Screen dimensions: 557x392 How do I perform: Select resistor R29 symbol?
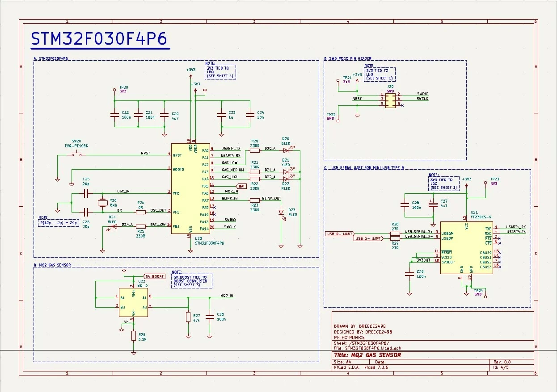pyautogui.click(x=395, y=238)
